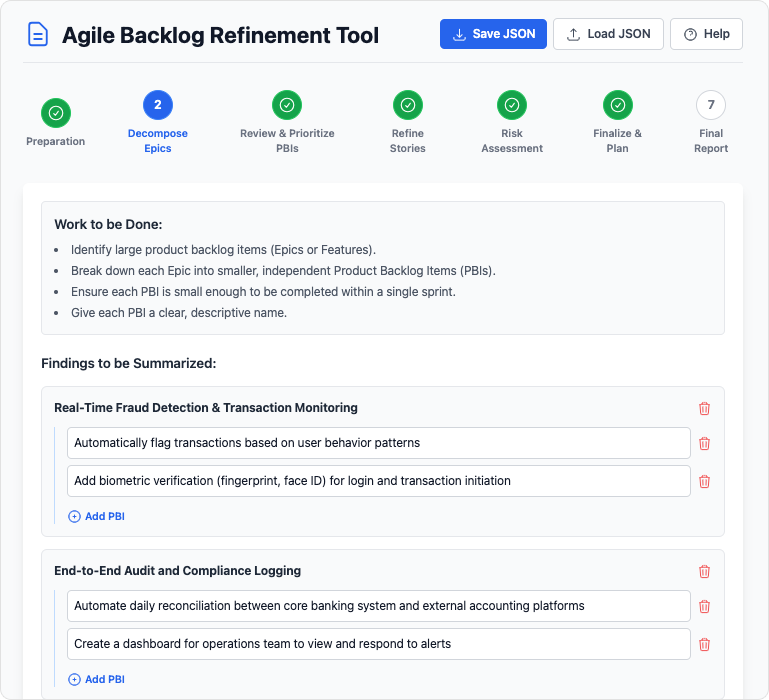This screenshot has width=769, height=700.
Task: Click the Agile Backlog Refinement Tool title
Action: (x=220, y=35)
